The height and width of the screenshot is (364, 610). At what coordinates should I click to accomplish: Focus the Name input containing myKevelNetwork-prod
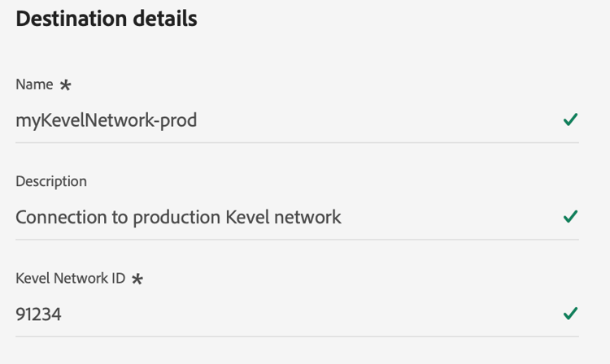tap(285, 121)
